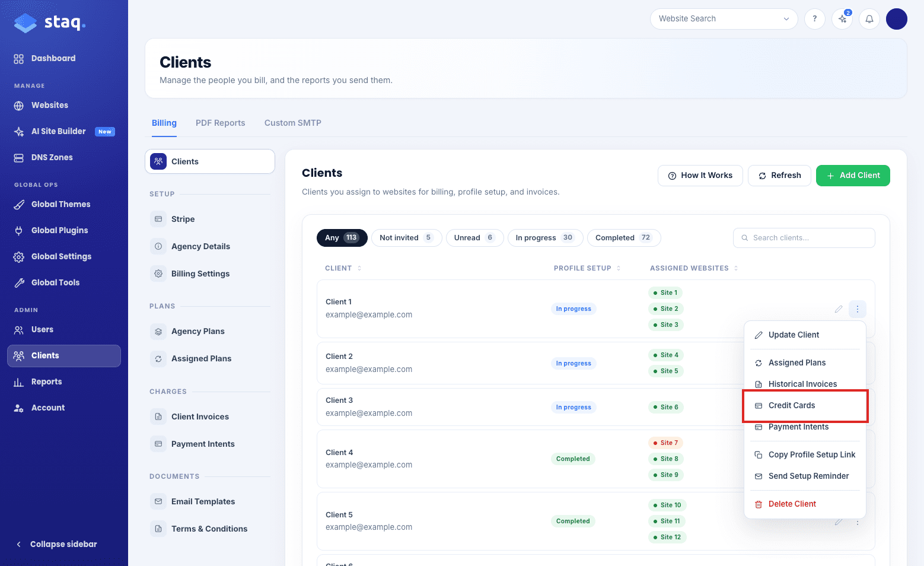Open Global Settings in the sidebar
The image size is (924, 566).
64,256
